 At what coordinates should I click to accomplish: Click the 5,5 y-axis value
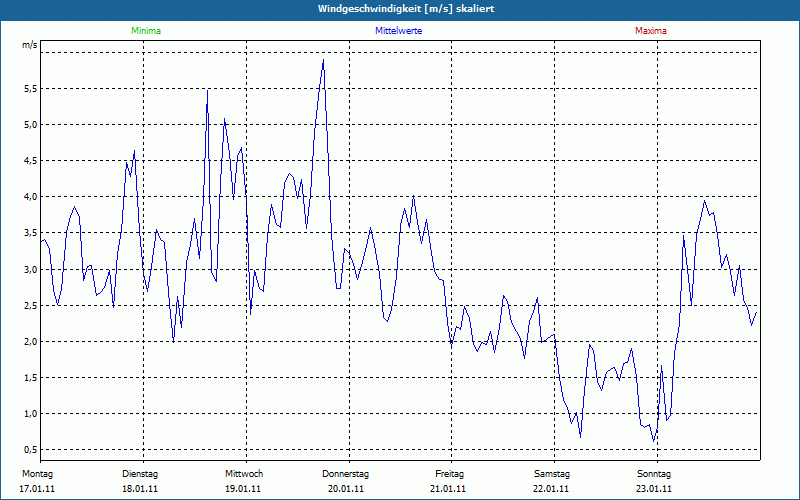31,89
